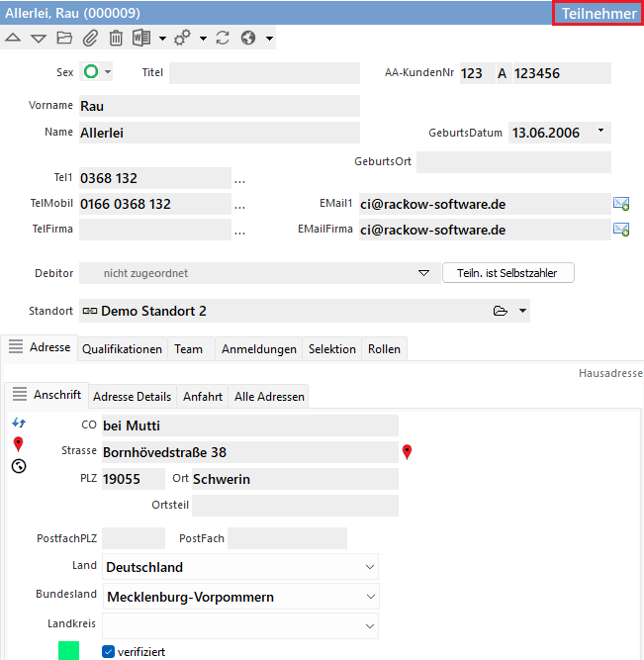Open the folder icon in the toolbar
The image size is (644, 660).
64,39
